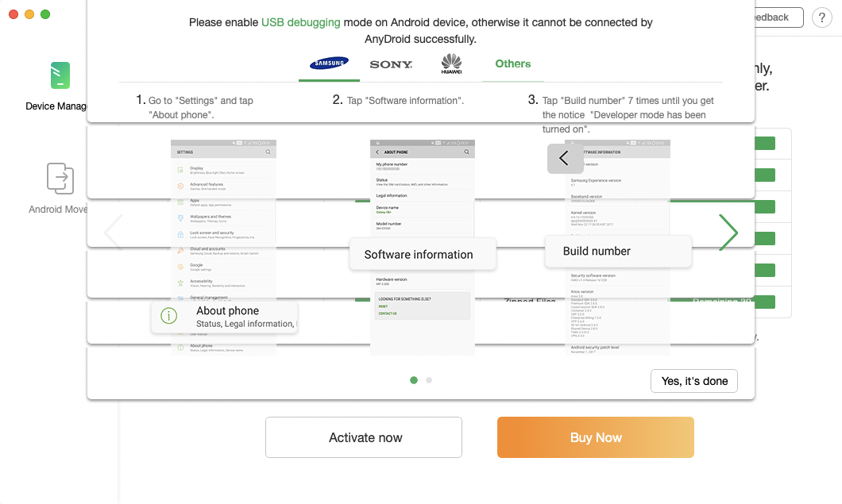Go to previous instruction slide arrow
Screen dimensions: 842x504
[113, 233]
